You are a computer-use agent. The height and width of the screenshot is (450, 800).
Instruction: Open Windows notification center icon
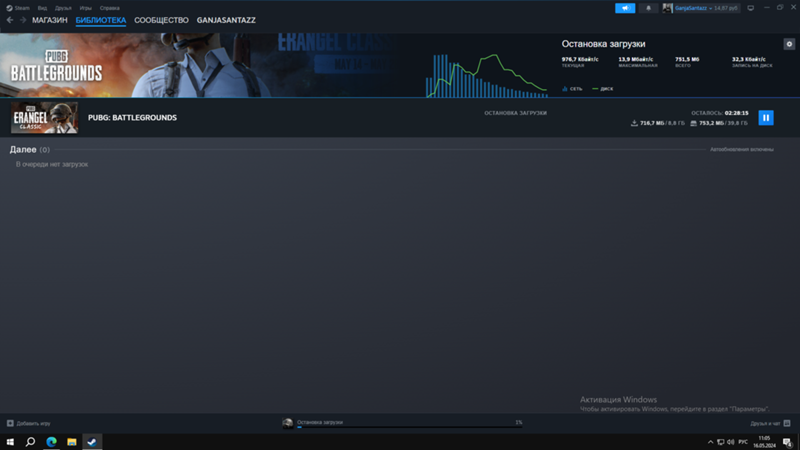tap(787, 442)
